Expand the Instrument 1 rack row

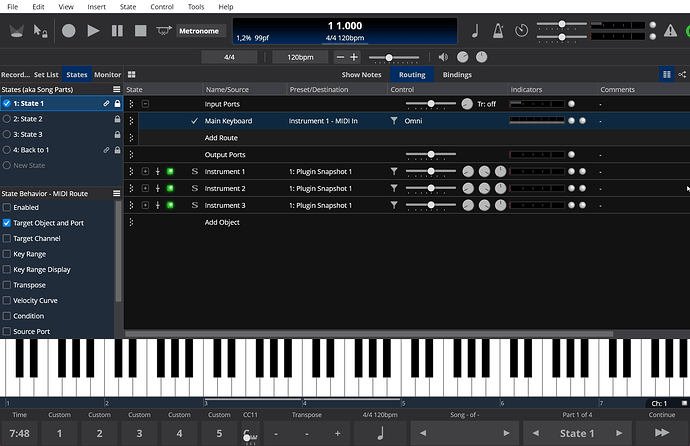point(145,172)
